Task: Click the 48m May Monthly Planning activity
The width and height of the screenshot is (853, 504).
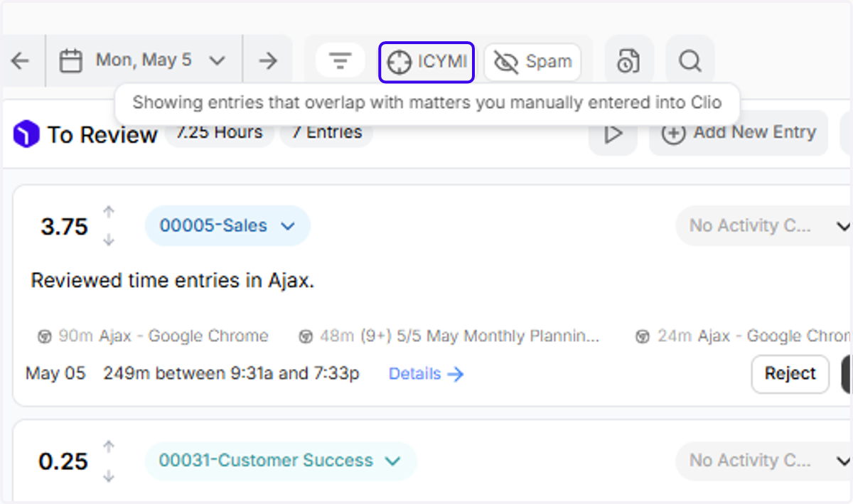Action: pos(449,336)
